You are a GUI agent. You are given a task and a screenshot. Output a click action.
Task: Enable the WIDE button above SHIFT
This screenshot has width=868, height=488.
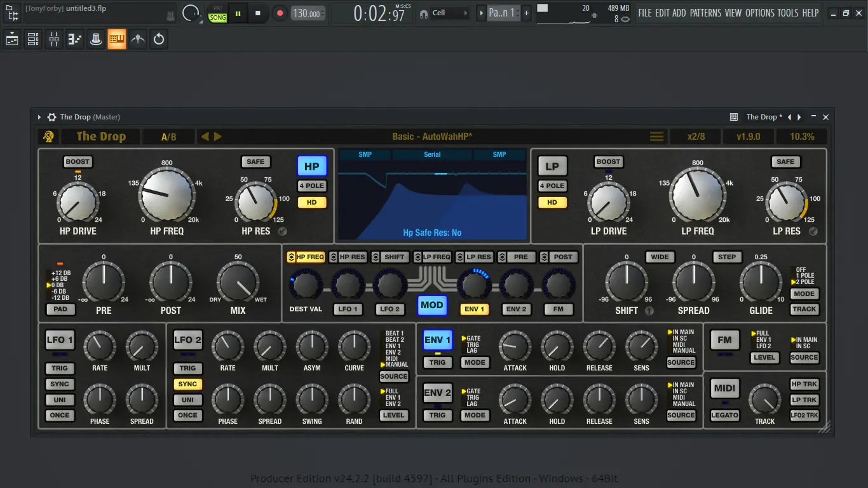660,257
